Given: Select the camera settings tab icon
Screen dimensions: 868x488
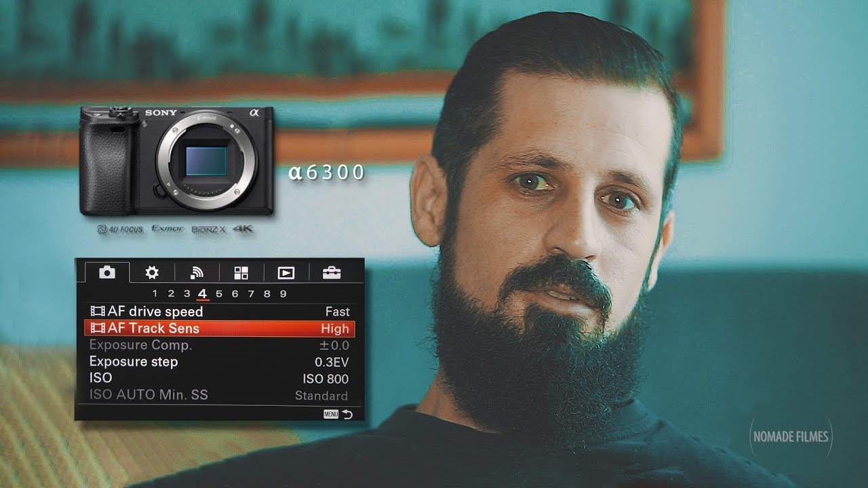Looking at the screenshot, I should coord(107,272).
